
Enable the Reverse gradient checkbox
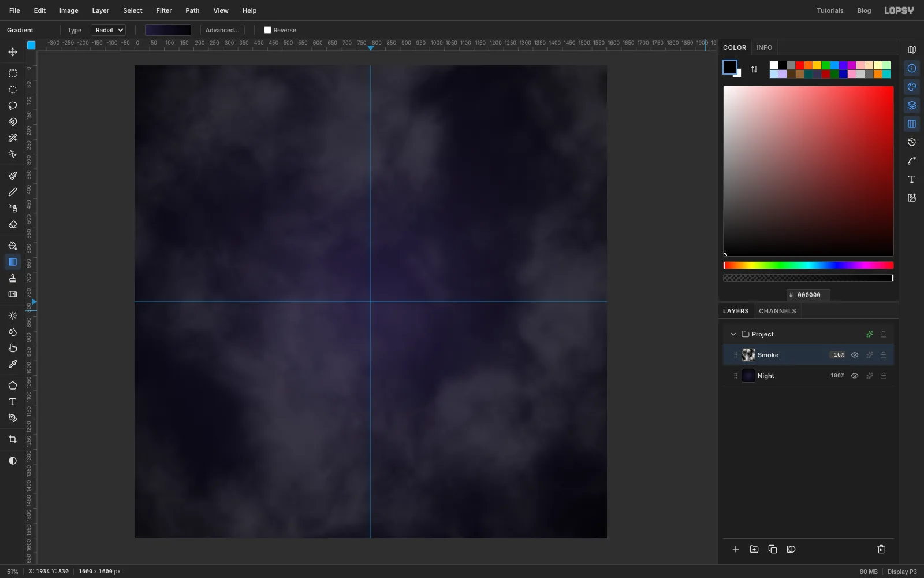pos(267,30)
